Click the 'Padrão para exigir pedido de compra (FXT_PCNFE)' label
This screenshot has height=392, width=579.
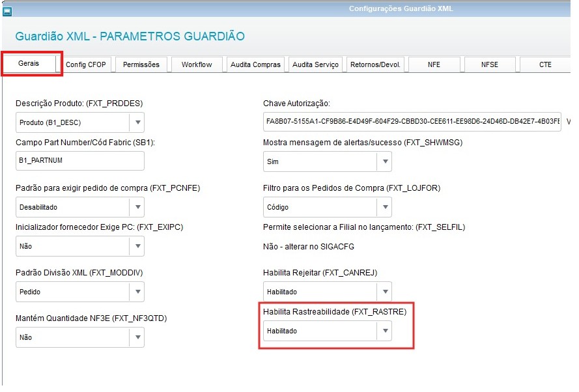pos(108,188)
